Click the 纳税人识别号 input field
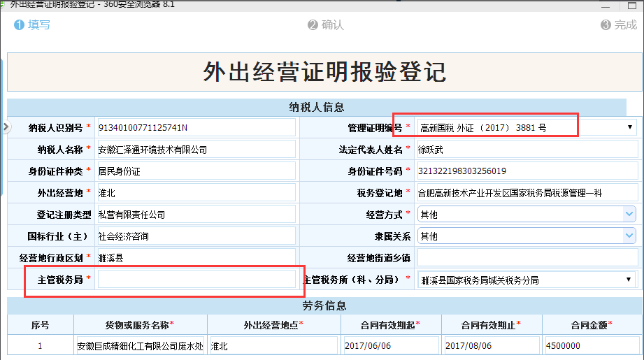The height and width of the screenshot is (360, 644). point(196,127)
